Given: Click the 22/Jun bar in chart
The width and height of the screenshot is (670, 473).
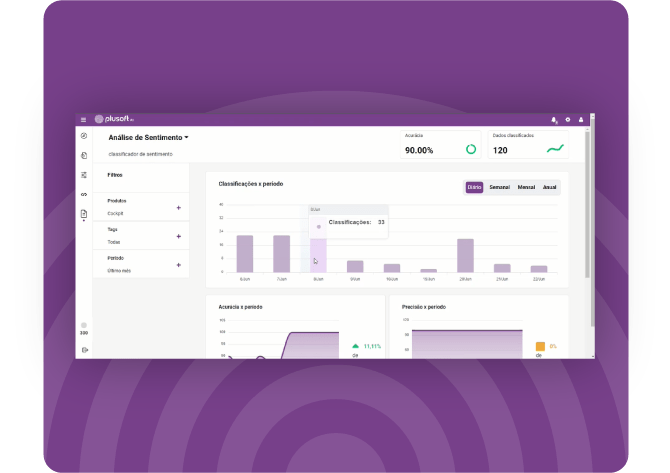Looking at the screenshot, I should coord(539,269).
